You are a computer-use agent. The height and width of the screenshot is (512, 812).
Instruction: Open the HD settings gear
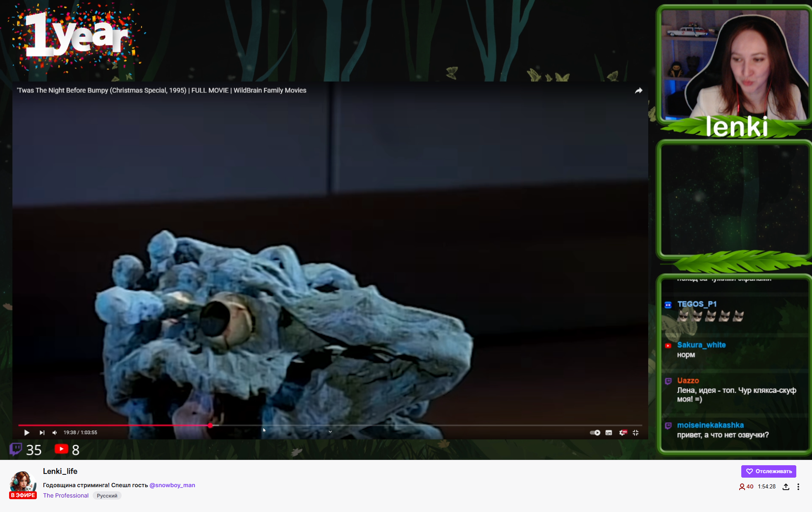[623, 433]
